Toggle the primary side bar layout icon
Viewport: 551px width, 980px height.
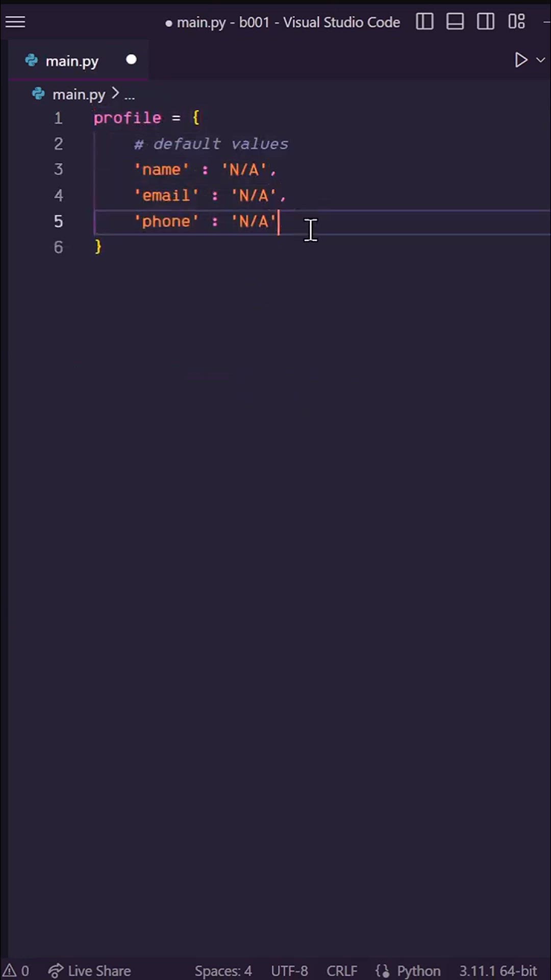[424, 22]
